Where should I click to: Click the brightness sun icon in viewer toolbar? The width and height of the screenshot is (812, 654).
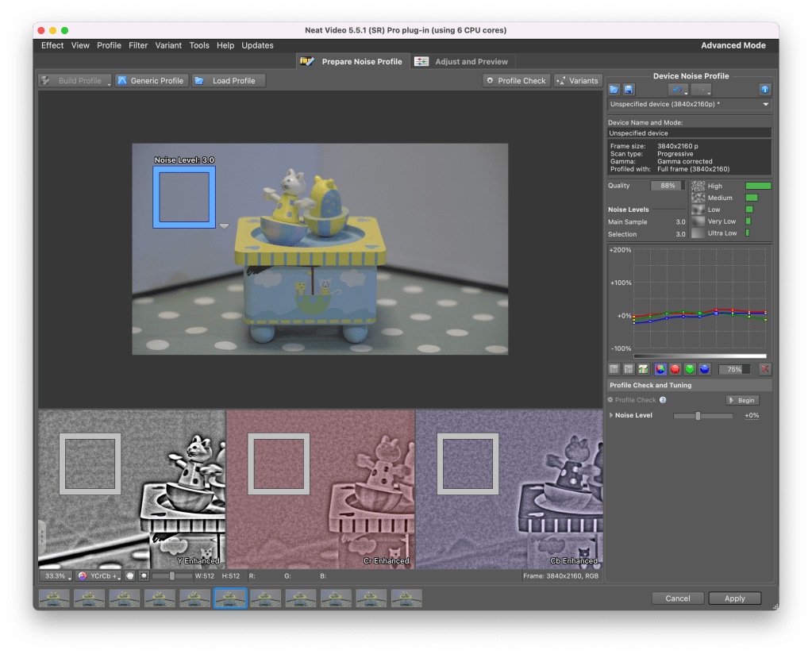point(144,575)
